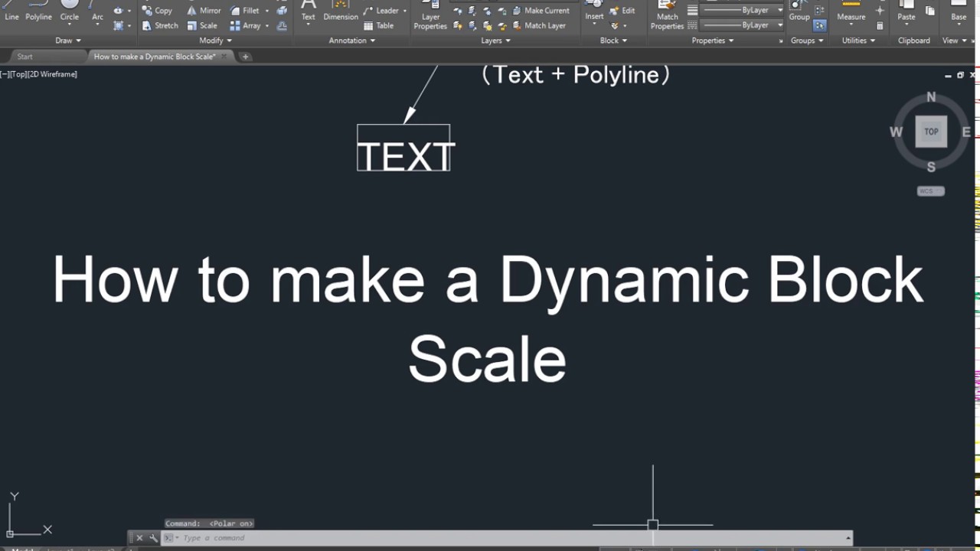Image resolution: width=980 pixels, height=551 pixels.
Task: Click the block Edit tool
Action: point(622,11)
